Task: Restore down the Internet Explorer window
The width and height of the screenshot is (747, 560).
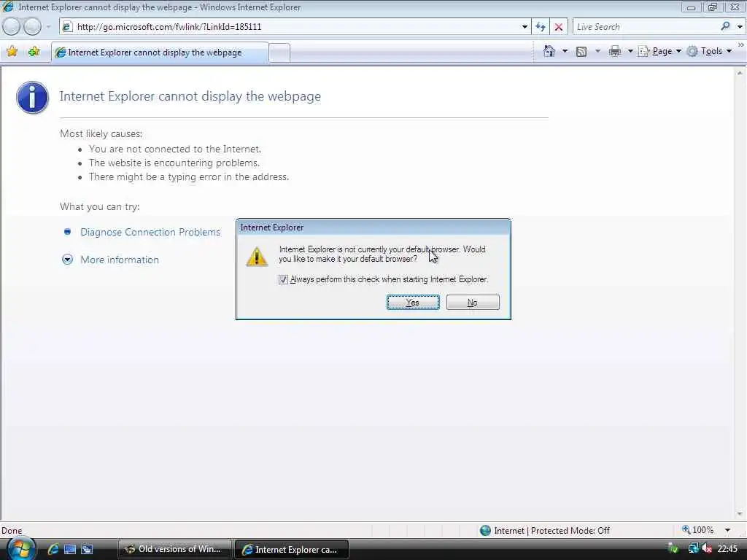Action: 713,7
